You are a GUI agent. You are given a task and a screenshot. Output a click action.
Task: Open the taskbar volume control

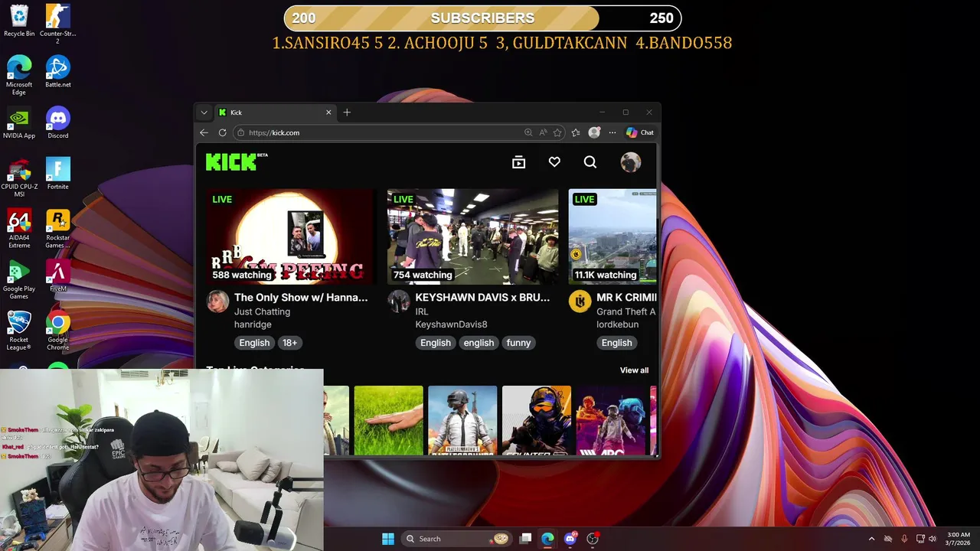point(932,539)
